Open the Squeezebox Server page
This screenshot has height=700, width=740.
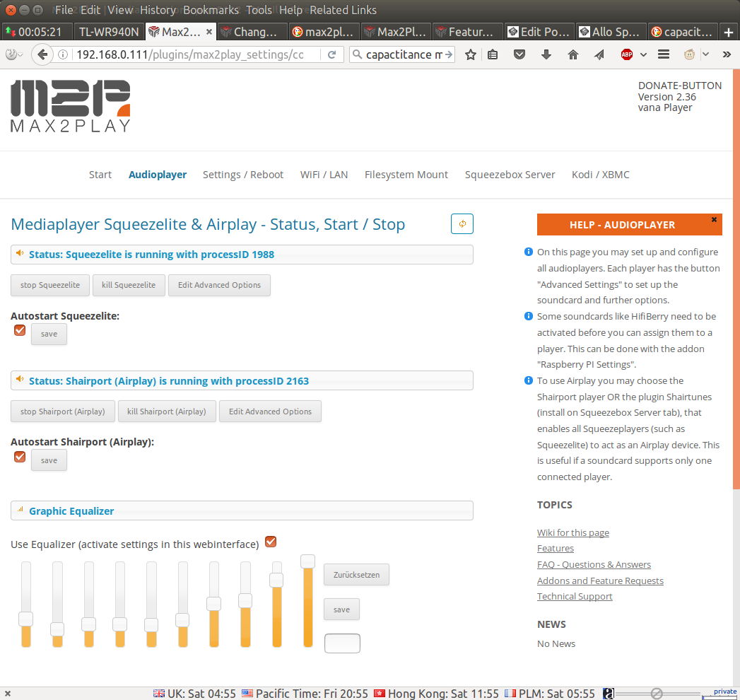(510, 175)
